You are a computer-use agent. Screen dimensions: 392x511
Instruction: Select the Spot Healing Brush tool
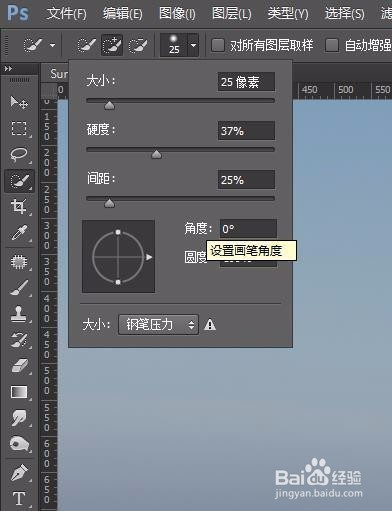19,262
